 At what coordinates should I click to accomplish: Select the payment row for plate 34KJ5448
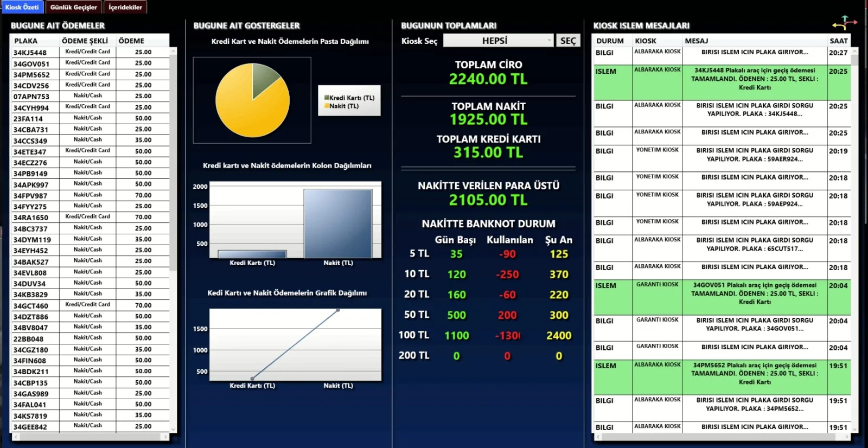tap(90, 53)
